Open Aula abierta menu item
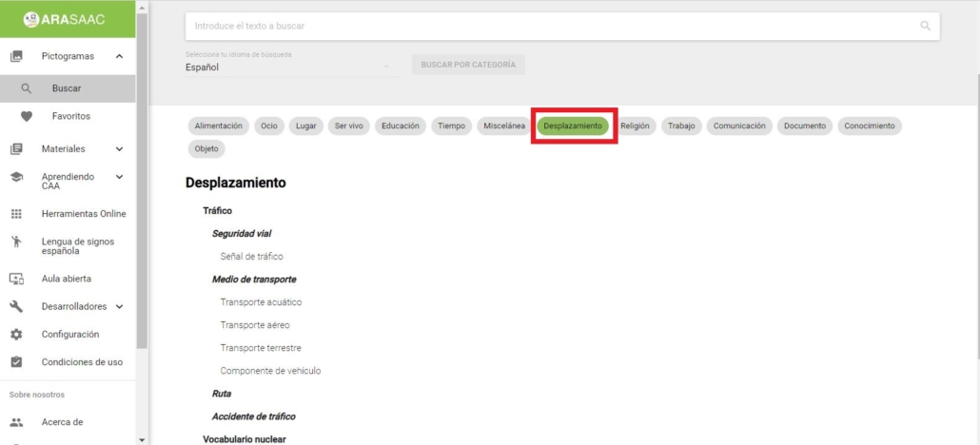The image size is (980, 445). (68, 279)
